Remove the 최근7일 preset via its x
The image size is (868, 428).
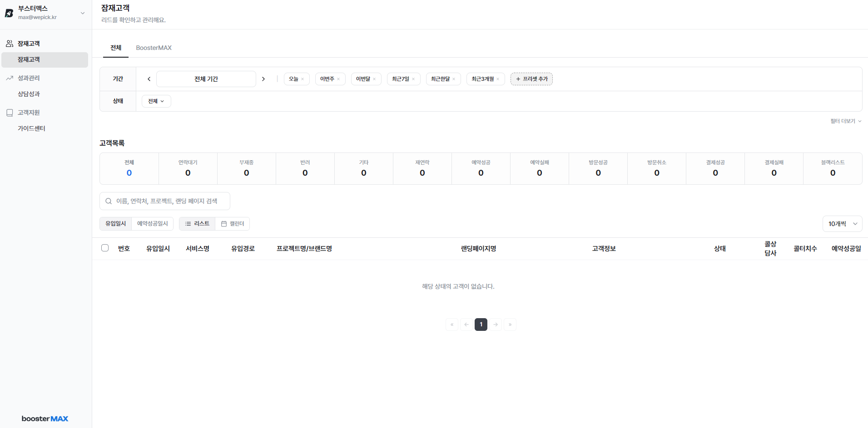tap(413, 79)
